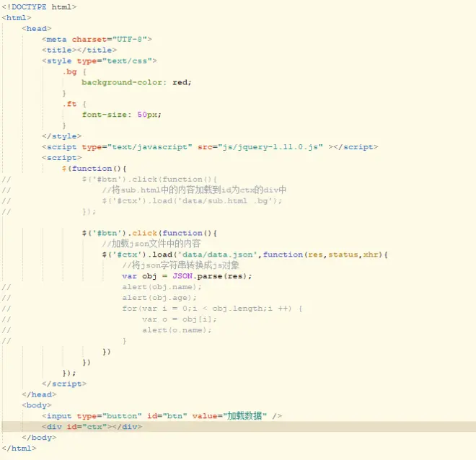Click the 'data/data.json' string
Screen dimensions: 476x460
217,255
